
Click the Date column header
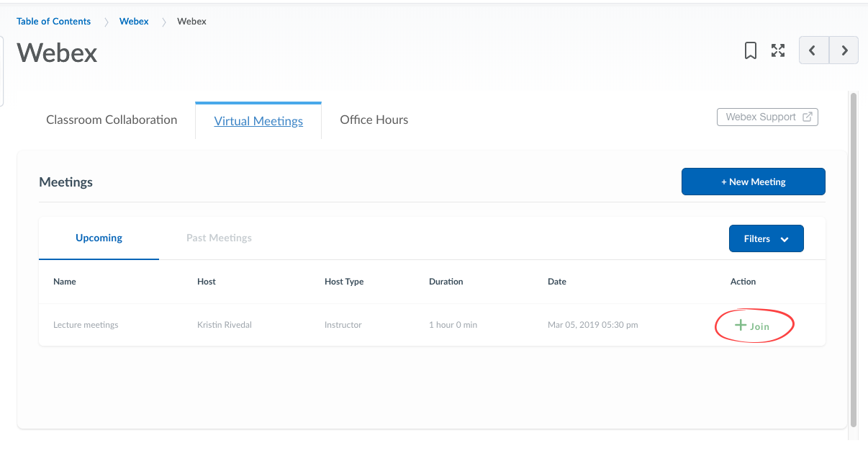point(557,282)
